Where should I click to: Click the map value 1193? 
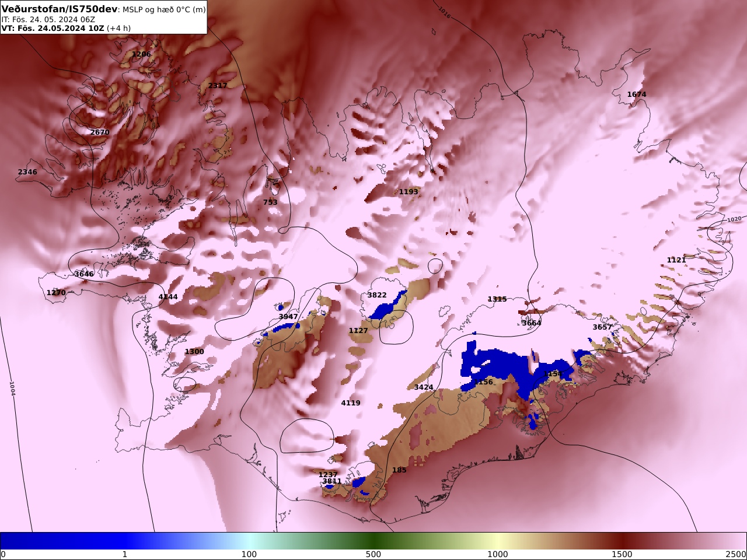pyautogui.click(x=409, y=192)
